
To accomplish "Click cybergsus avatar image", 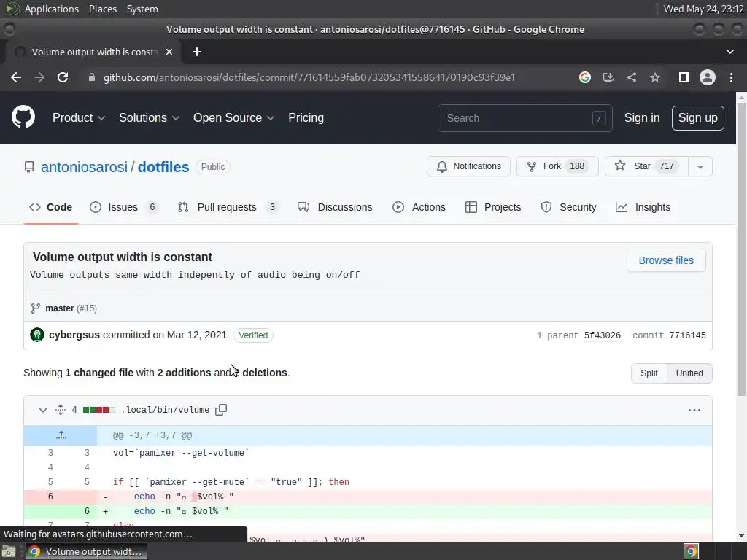I will pos(37,335).
